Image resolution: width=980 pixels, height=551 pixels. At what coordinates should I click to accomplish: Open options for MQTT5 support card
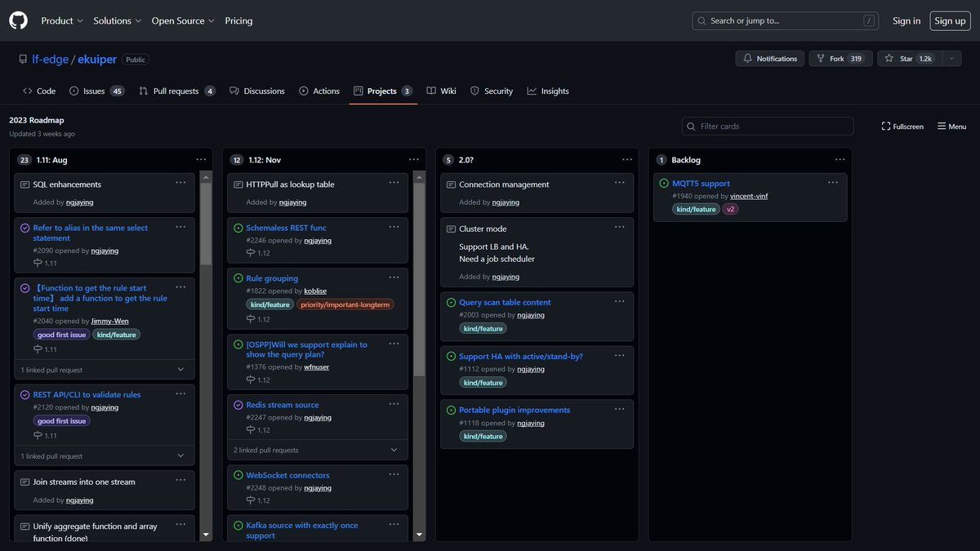[x=833, y=182]
